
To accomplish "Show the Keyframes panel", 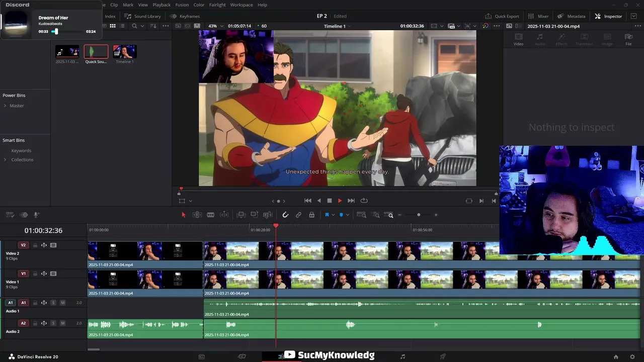I will 185,16.
